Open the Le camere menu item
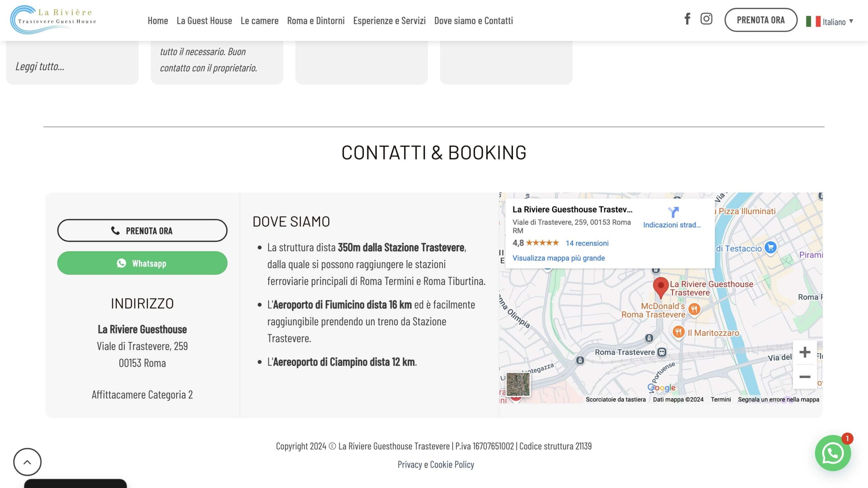 [x=259, y=21]
